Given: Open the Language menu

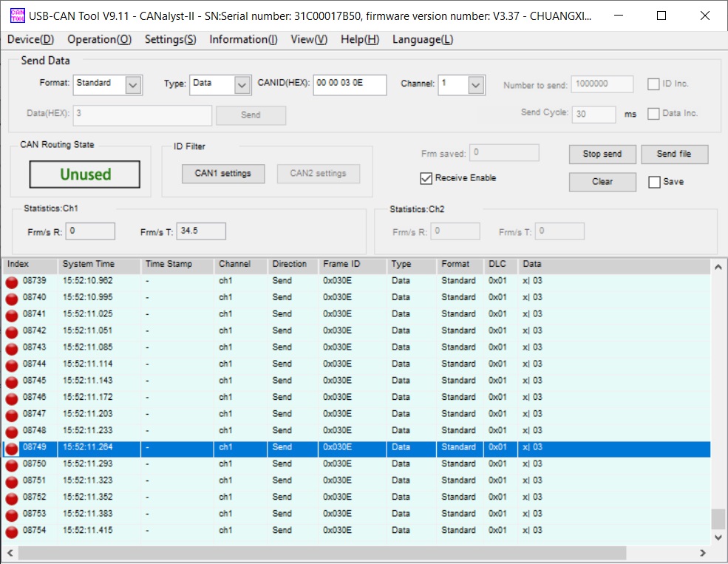Looking at the screenshot, I should tap(423, 40).
